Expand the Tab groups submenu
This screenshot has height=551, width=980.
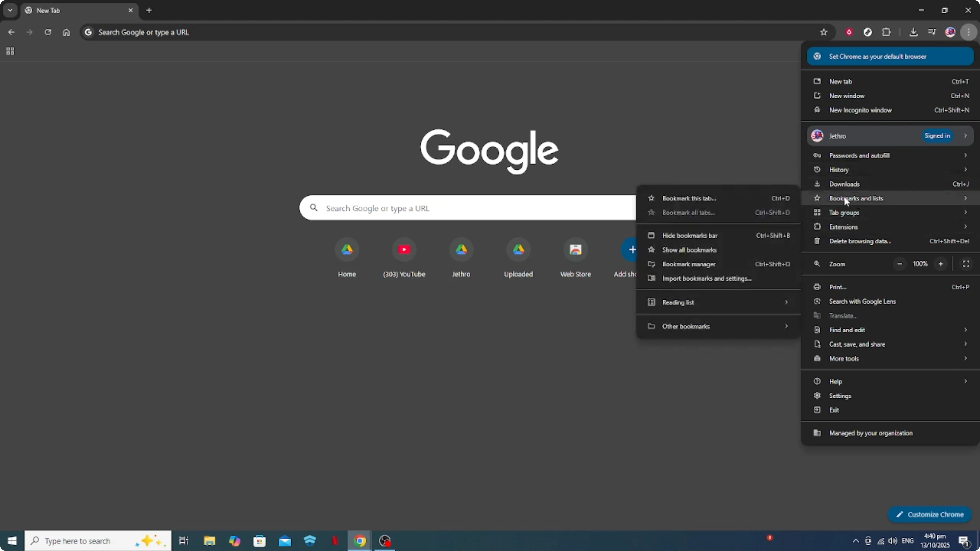click(890, 213)
